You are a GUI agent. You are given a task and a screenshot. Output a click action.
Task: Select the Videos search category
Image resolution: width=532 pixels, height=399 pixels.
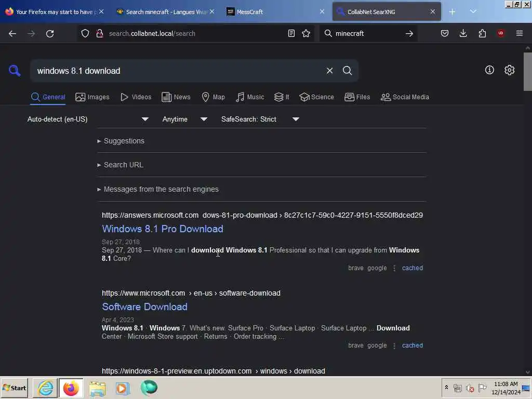136,97
